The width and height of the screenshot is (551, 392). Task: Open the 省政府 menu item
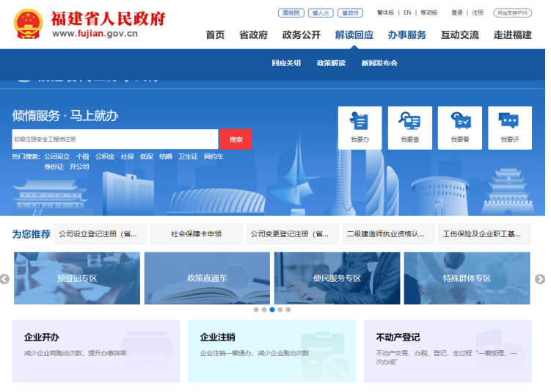click(253, 35)
